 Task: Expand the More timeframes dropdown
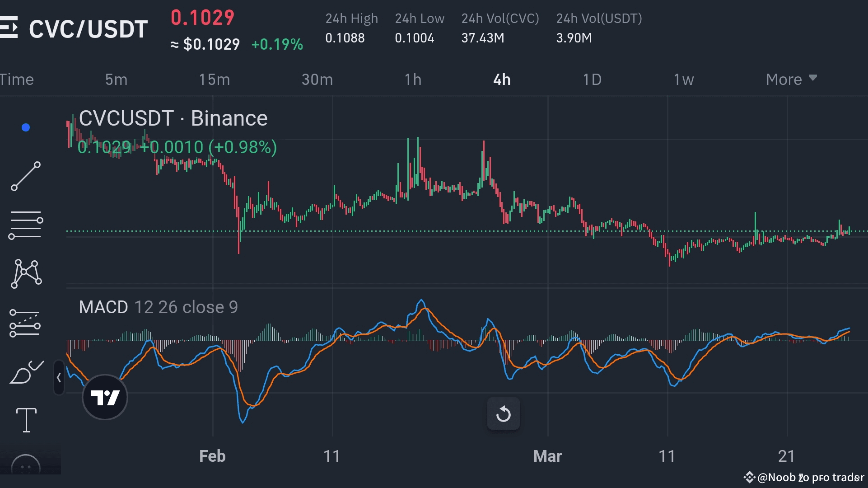tap(791, 80)
